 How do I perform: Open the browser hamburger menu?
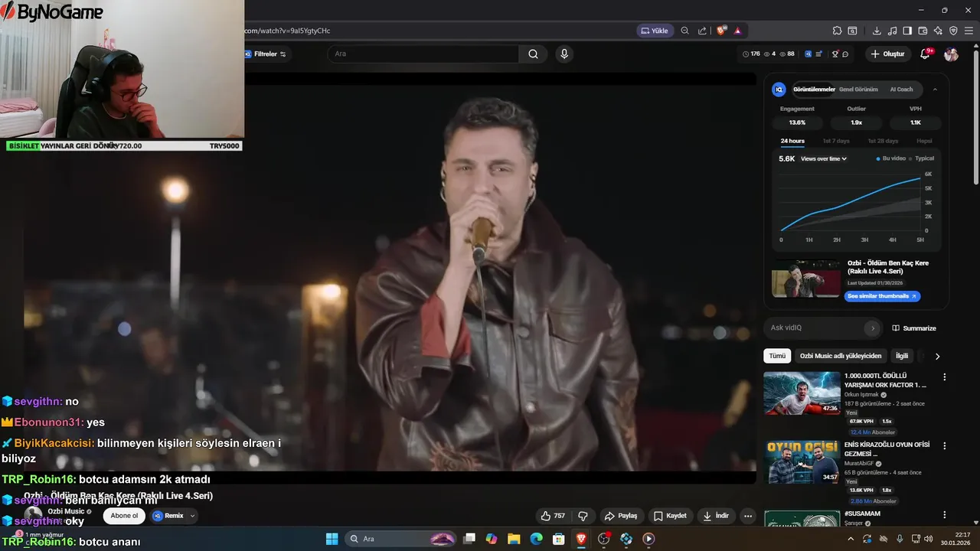tap(969, 31)
